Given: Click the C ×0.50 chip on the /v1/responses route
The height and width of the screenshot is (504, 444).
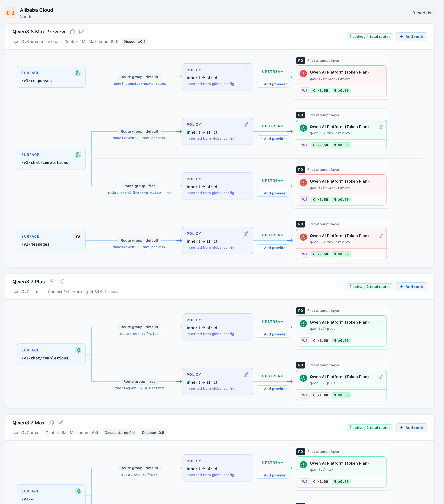Looking at the screenshot, I should click(320, 91).
